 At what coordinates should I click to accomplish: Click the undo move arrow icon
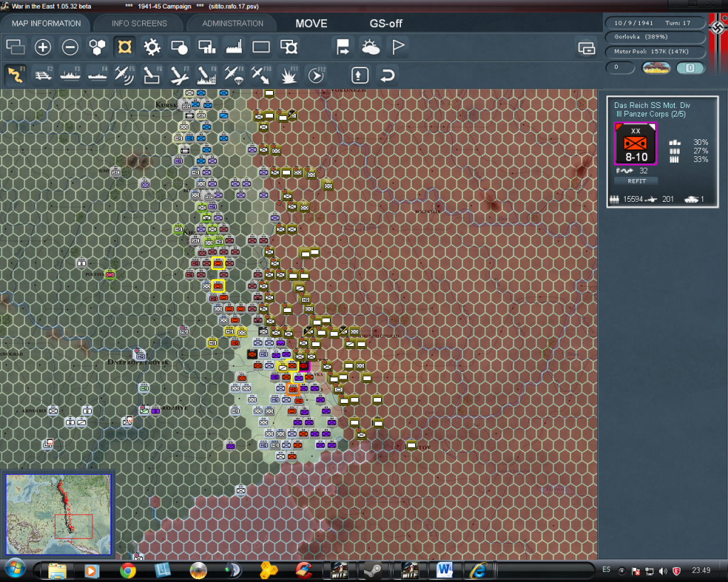(387, 75)
